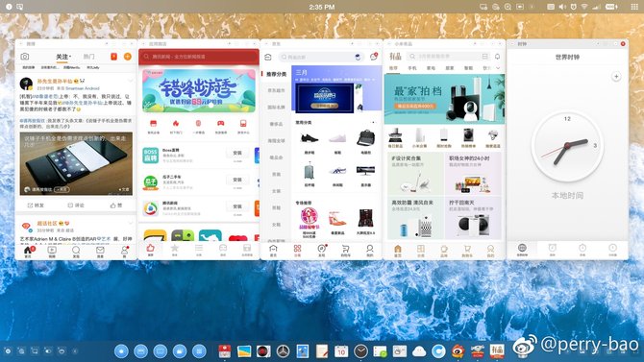Select 推荐分类 in JD category sidebar

pyautogui.click(x=276, y=74)
